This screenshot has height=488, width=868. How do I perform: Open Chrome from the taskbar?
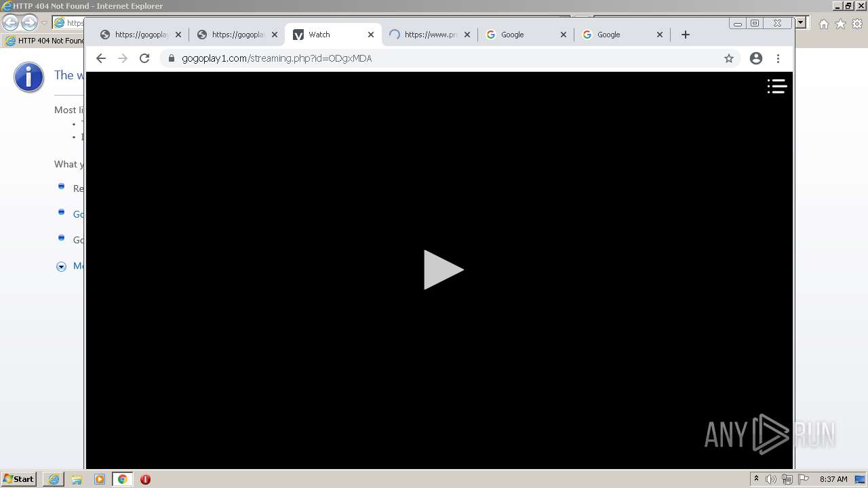(x=123, y=479)
